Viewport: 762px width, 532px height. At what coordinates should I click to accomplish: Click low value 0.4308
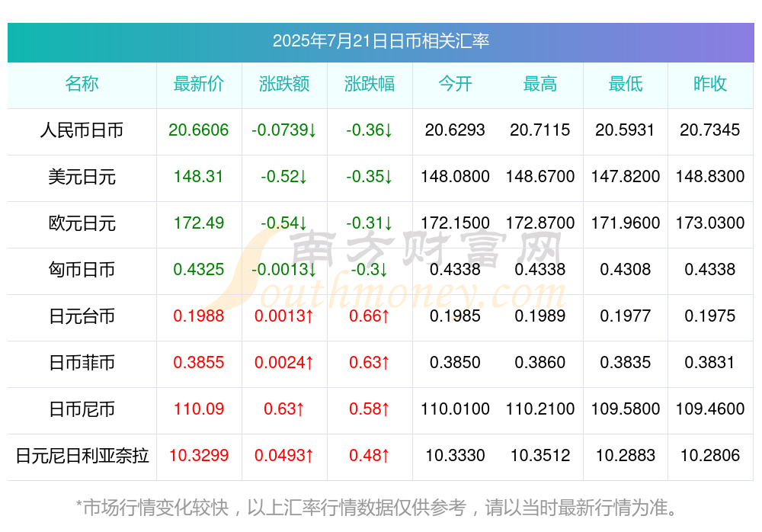(x=625, y=269)
